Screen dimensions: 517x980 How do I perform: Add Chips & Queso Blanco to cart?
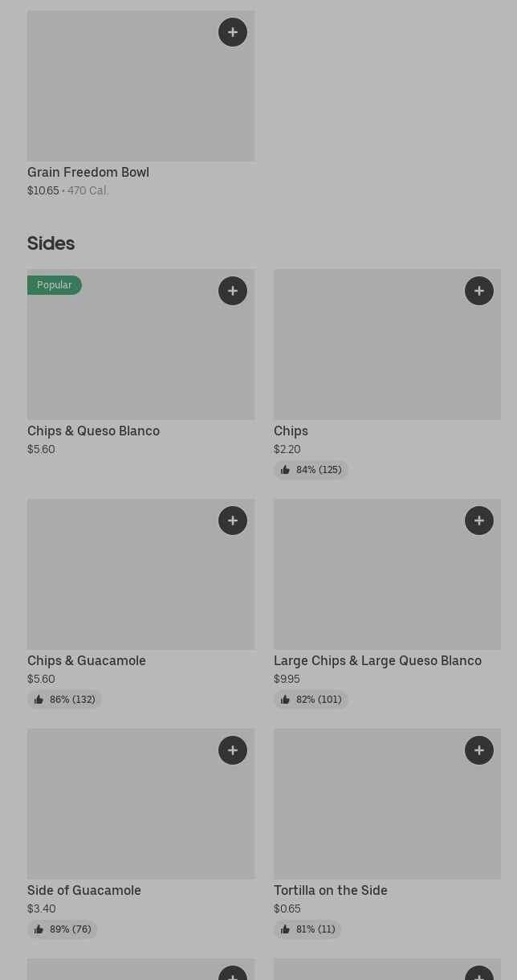coord(233,291)
